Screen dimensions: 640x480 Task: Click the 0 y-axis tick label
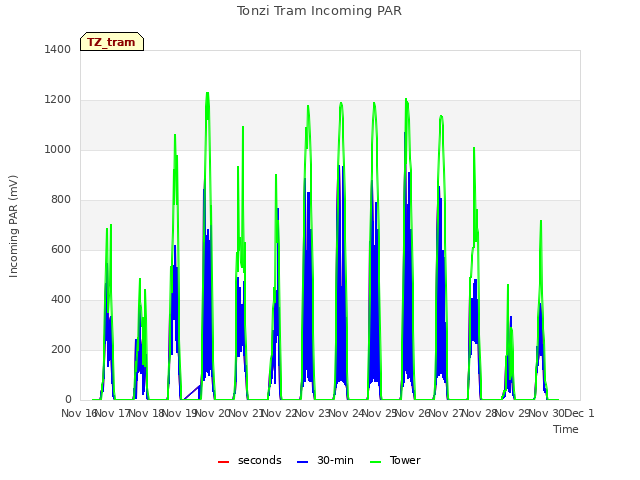click(x=68, y=400)
